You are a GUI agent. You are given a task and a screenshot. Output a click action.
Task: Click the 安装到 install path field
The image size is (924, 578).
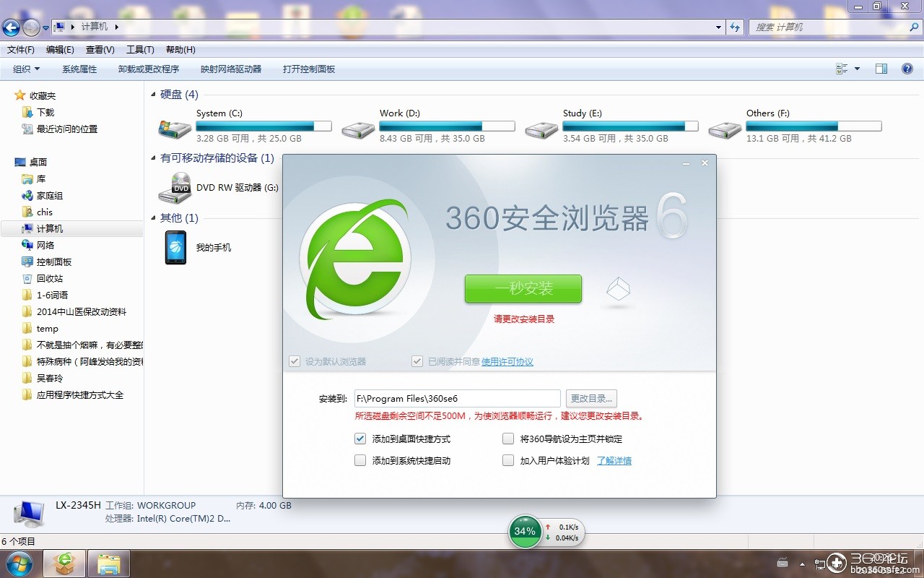click(x=458, y=398)
